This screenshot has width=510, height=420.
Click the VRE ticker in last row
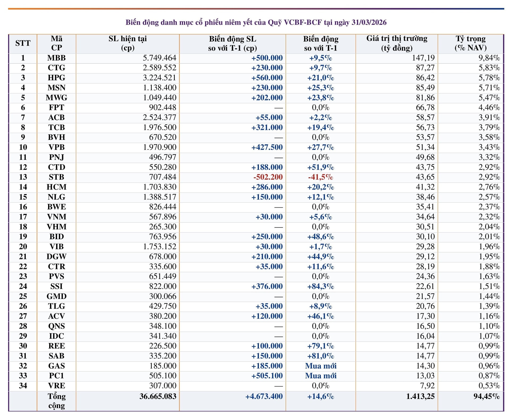click(56, 385)
